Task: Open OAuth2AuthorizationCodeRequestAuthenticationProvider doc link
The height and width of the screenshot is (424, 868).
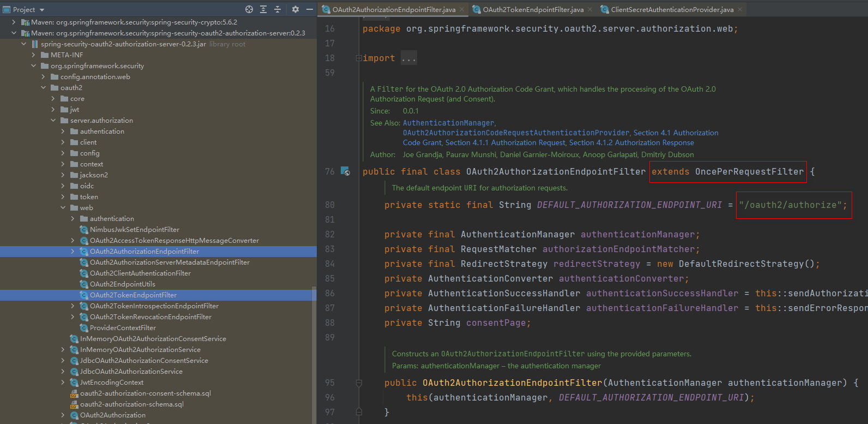Action: (x=516, y=133)
